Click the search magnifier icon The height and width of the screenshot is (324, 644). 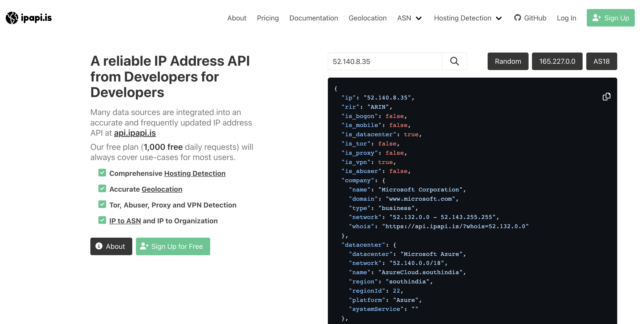click(454, 61)
